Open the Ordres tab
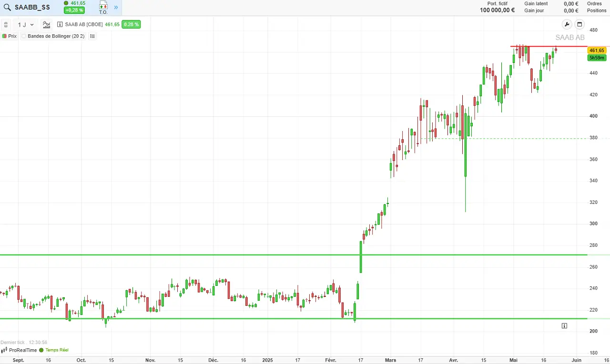 594,3
